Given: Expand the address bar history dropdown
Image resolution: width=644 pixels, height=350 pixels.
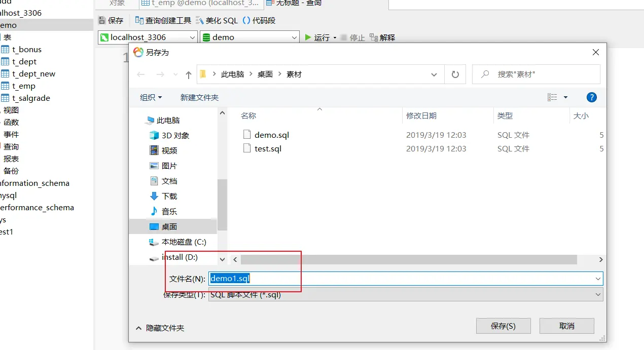Looking at the screenshot, I should pyautogui.click(x=434, y=74).
